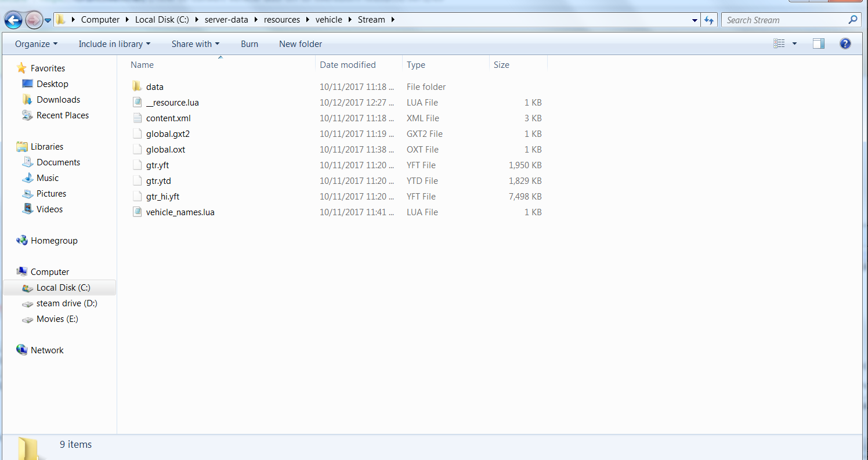Click the New folder button
This screenshot has height=460, width=868.
tap(301, 44)
